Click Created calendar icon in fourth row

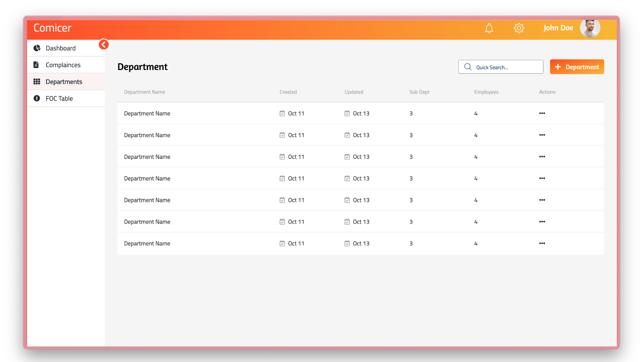pyautogui.click(x=282, y=178)
